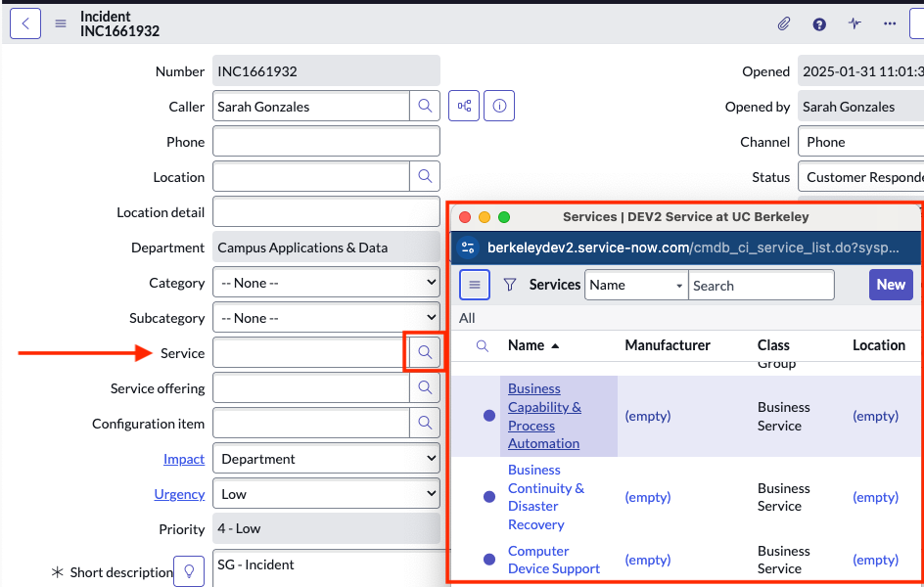Look up Caller using magnifier icon

pos(425,106)
